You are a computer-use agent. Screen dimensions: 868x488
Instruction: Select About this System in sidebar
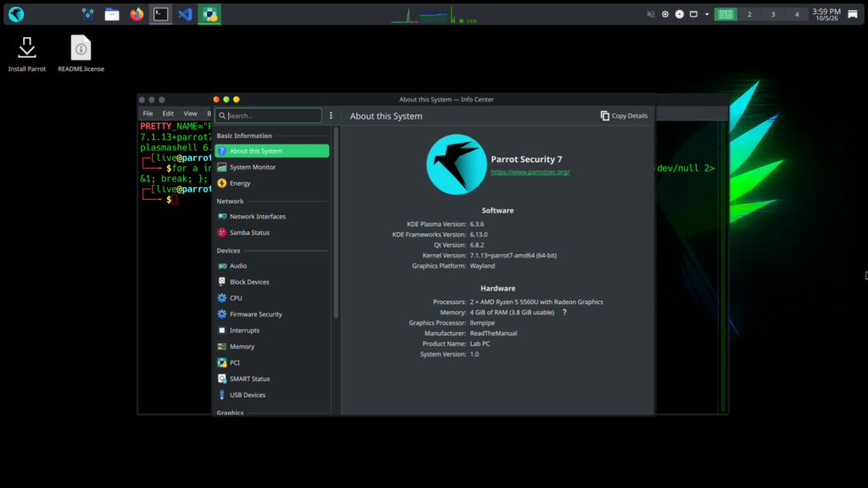[x=272, y=151]
